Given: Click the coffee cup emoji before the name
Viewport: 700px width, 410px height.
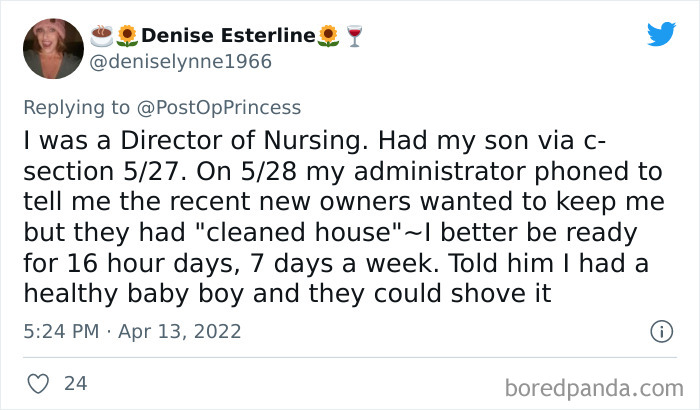Looking at the screenshot, I should (101, 36).
